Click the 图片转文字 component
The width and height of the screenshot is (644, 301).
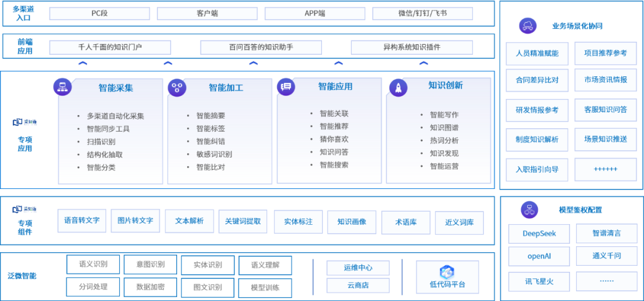pos(135,221)
